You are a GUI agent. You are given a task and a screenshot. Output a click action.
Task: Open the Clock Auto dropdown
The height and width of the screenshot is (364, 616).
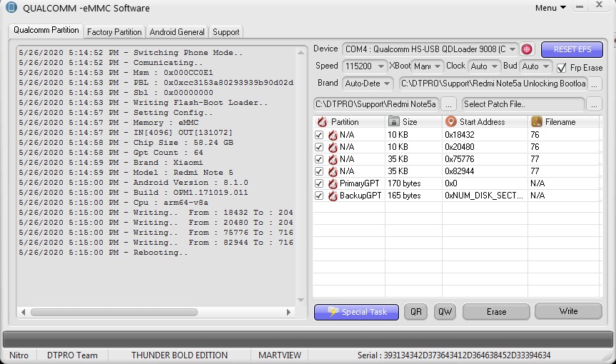(x=484, y=66)
